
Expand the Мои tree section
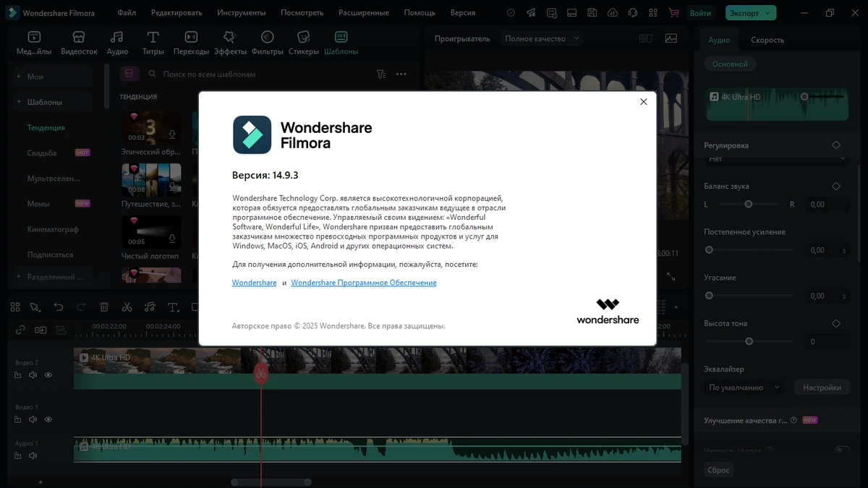(x=19, y=77)
